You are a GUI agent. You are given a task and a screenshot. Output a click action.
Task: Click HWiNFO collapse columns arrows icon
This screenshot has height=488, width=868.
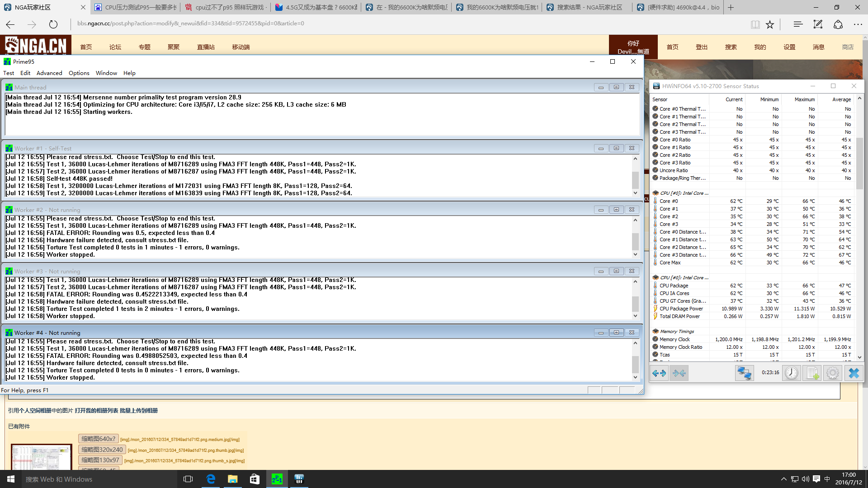coord(679,373)
